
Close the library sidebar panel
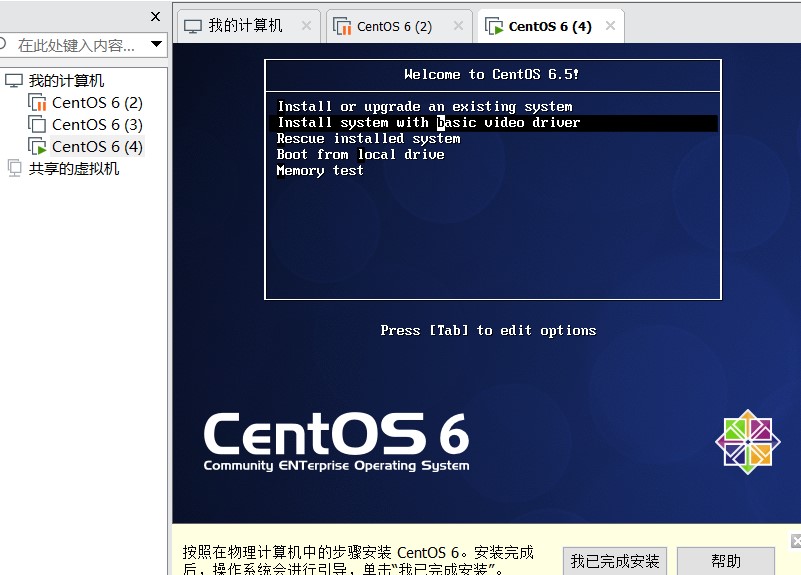pos(156,16)
